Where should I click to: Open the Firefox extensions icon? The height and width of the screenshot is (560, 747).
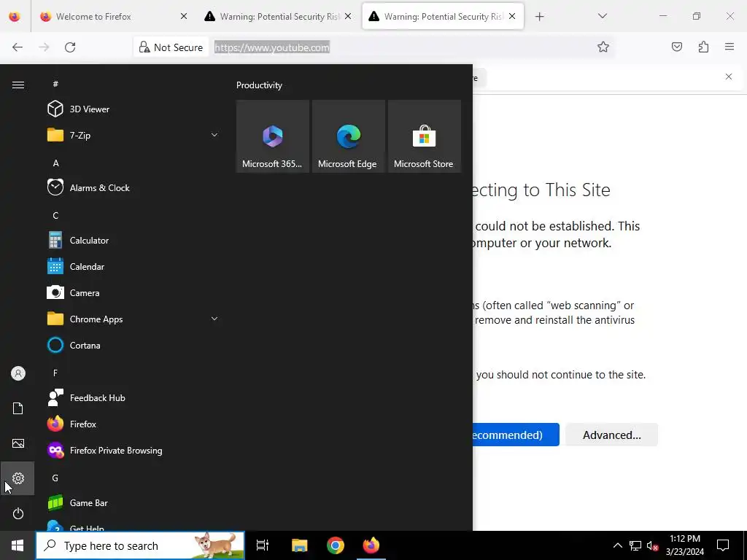703,47
